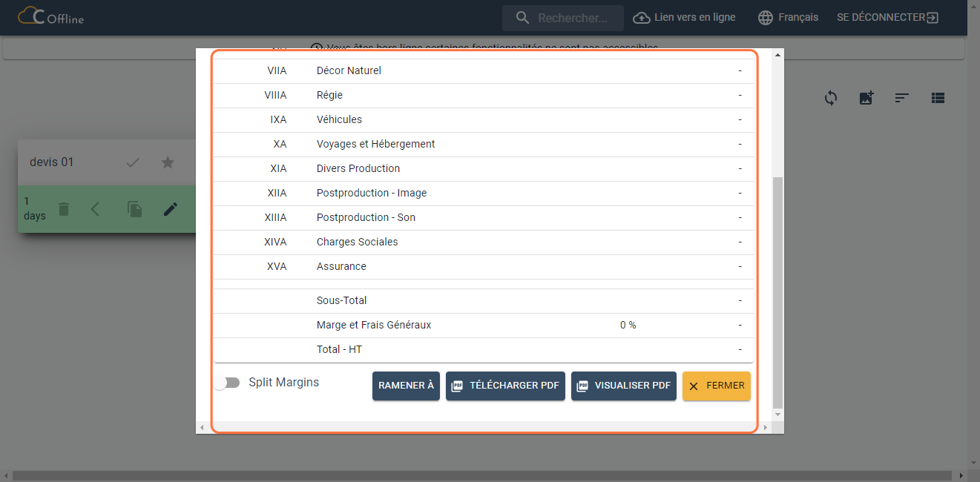Click the devis 01 title
Image resolution: width=980 pixels, height=482 pixels.
pos(52,162)
